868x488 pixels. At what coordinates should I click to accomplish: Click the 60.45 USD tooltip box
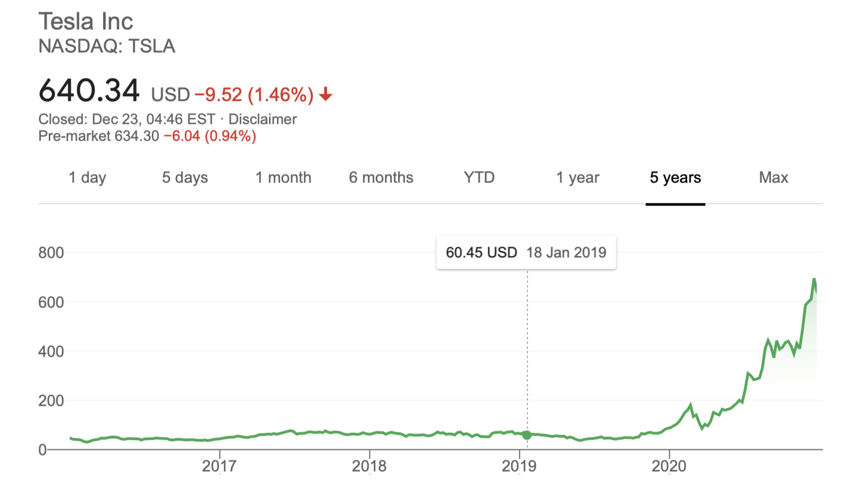click(526, 253)
